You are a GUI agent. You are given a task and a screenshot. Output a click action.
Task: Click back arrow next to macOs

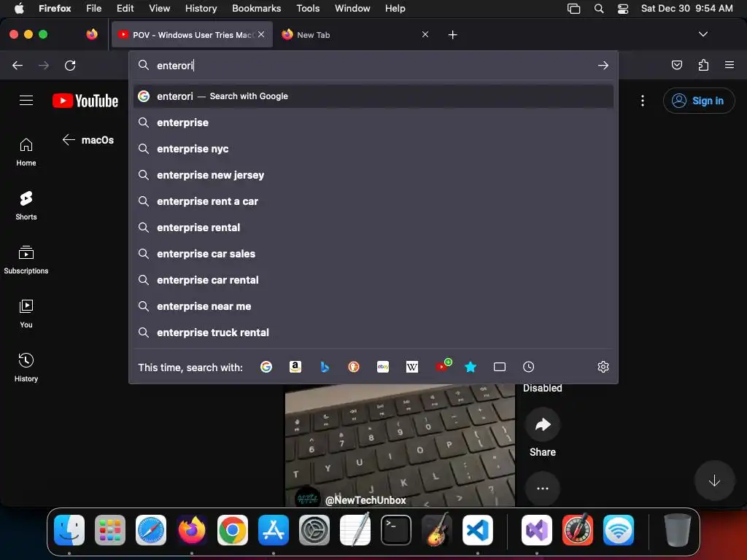coord(69,139)
